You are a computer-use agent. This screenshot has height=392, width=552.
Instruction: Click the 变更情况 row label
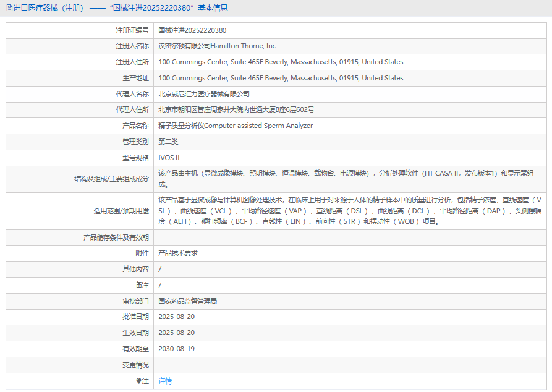pyautogui.click(x=135, y=365)
